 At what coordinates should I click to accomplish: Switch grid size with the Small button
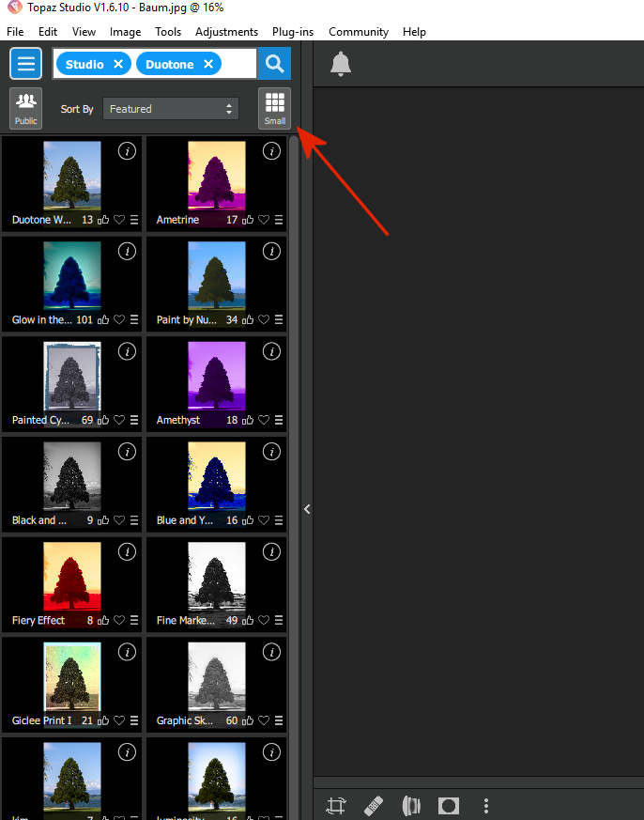(x=274, y=108)
